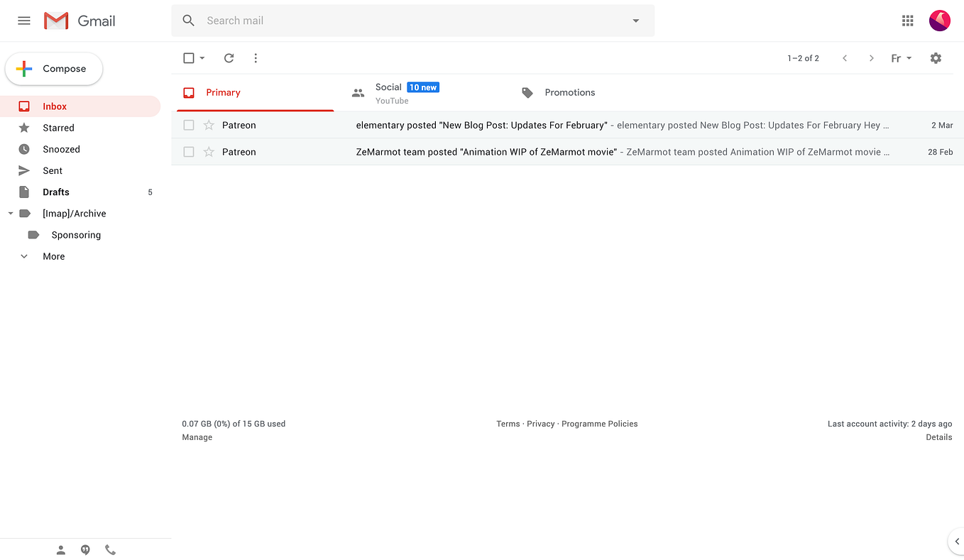Switch to the Social tab
This screenshot has height=560, width=964.
389,92
